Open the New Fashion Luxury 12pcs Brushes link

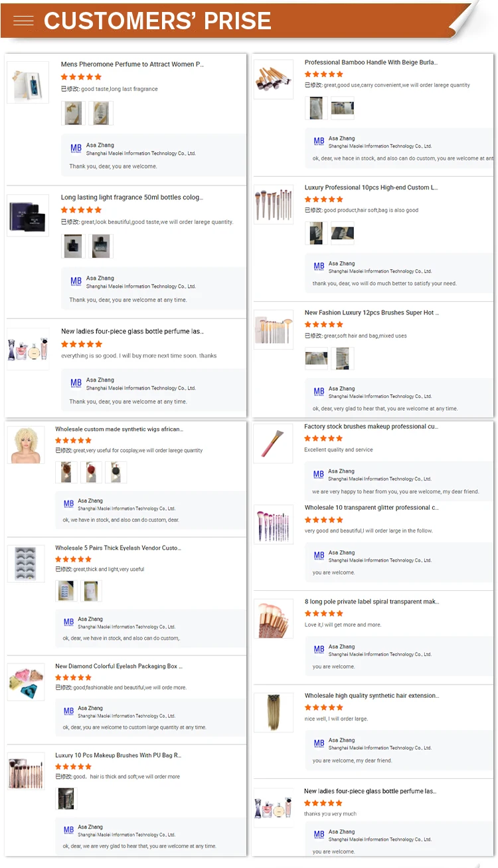click(x=372, y=312)
